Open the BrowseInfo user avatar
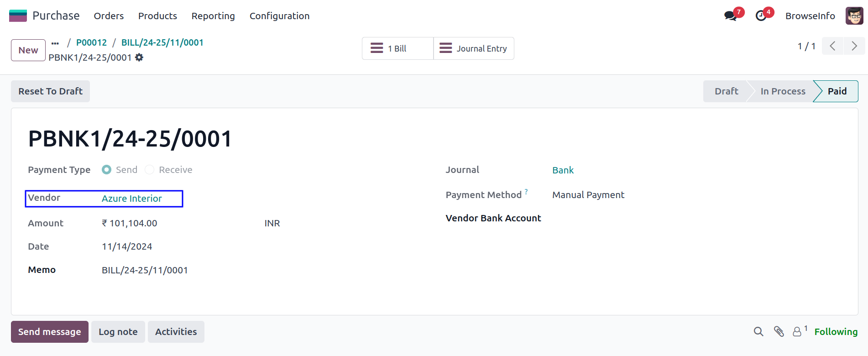Image resolution: width=868 pixels, height=356 pixels. point(854,16)
